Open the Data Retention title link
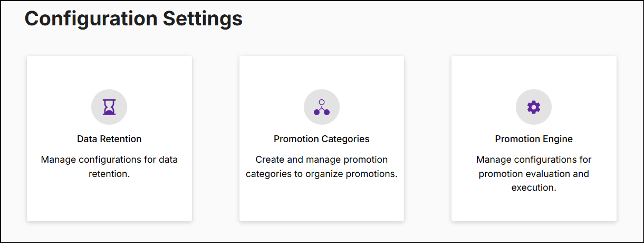 (109, 139)
